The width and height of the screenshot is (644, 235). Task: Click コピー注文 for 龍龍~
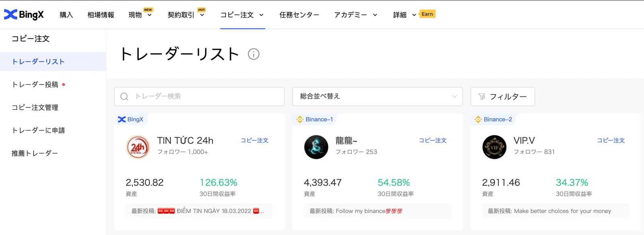(x=433, y=140)
